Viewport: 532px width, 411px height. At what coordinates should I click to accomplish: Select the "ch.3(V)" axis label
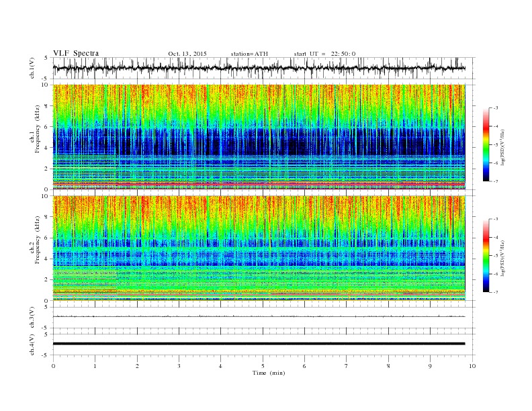pyautogui.click(x=32, y=318)
